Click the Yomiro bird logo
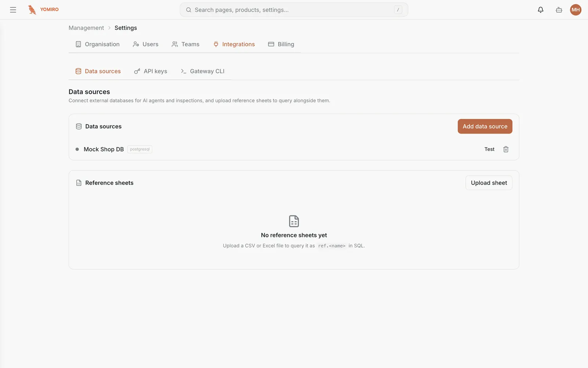The height and width of the screenshot is (368, 588). [x=32, y=10]
